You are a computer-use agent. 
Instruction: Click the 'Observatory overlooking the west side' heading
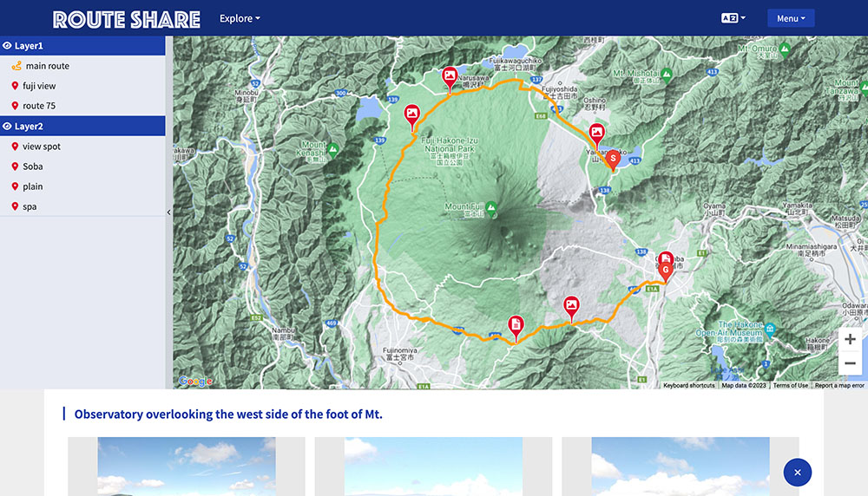228,414
